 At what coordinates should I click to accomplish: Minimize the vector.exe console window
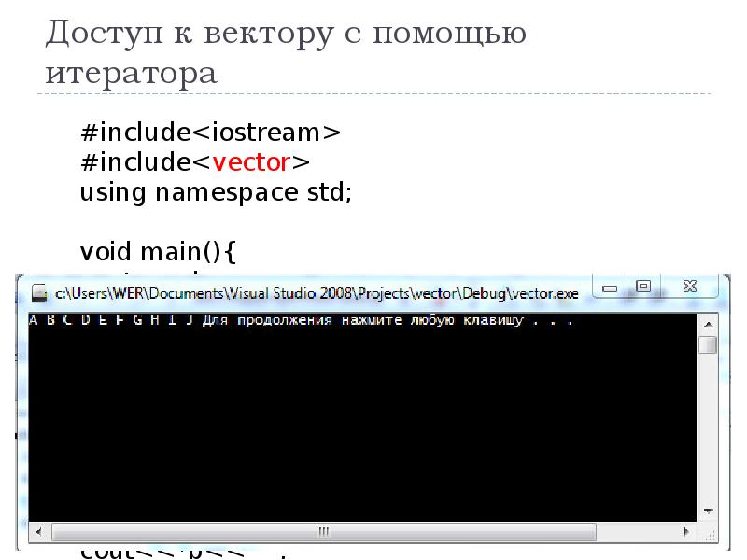click(610, 286)
